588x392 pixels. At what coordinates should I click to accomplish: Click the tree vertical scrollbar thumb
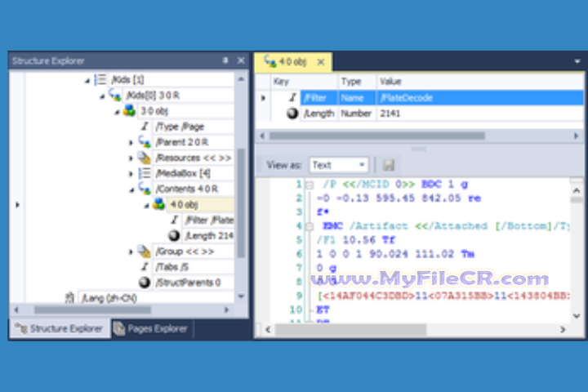point(241,203)
